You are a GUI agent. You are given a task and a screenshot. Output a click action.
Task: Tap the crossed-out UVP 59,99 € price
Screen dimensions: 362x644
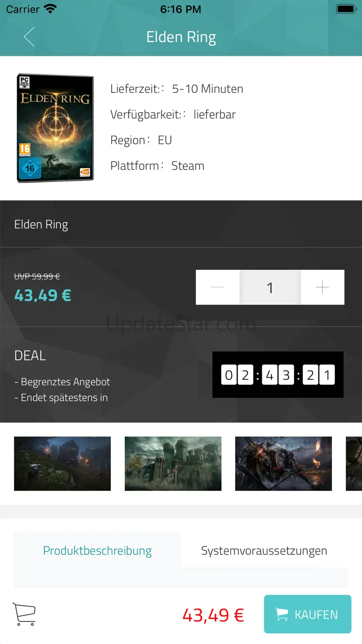pyautogui.click(x=37, y=276)
